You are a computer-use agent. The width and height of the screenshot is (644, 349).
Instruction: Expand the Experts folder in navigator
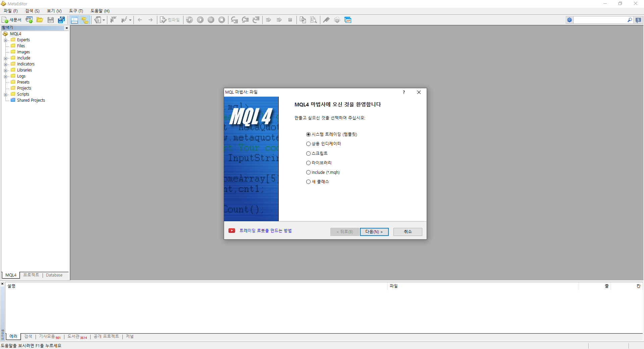(5, 40)
